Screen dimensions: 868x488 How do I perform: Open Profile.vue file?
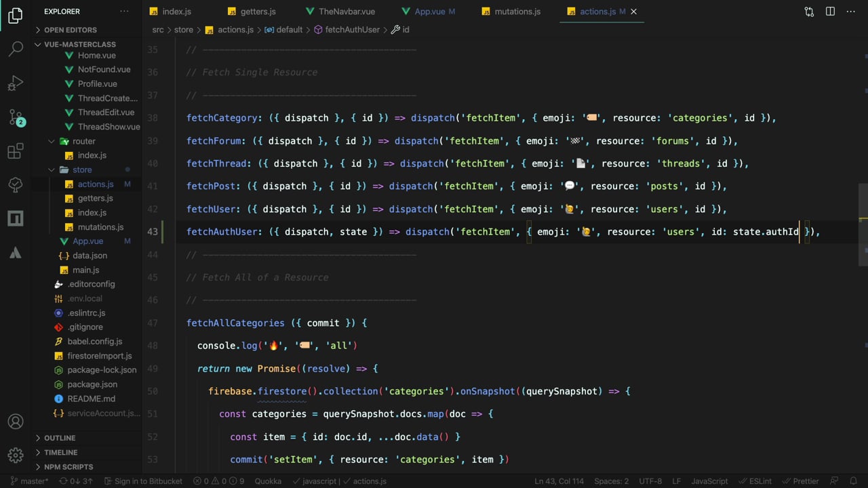[x=97, y=84]
